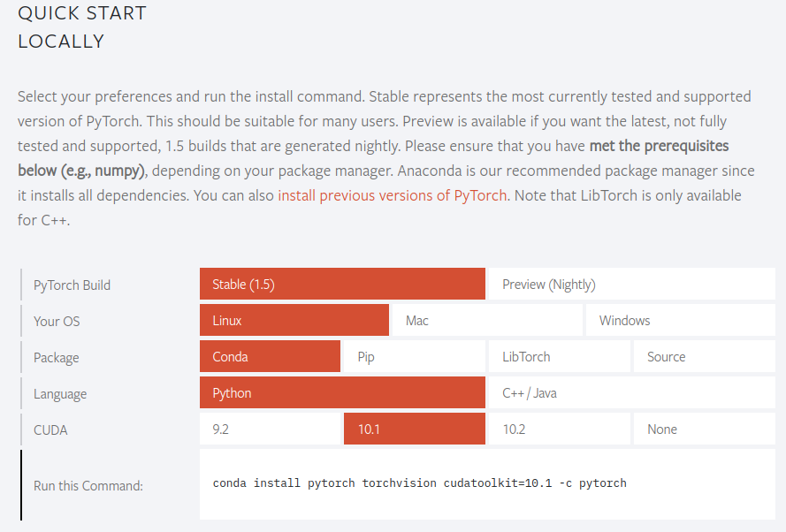
Task: Select the Conda package option
Action: click(x=270, y=357)
